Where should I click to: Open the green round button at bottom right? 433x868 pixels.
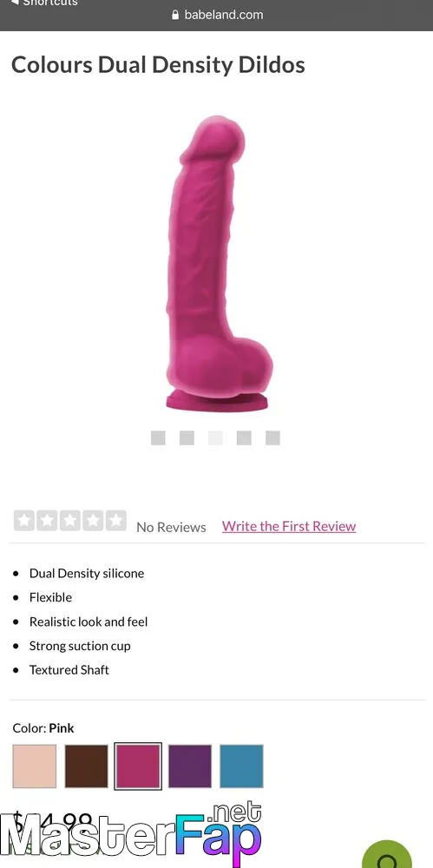tap(388, 855)
